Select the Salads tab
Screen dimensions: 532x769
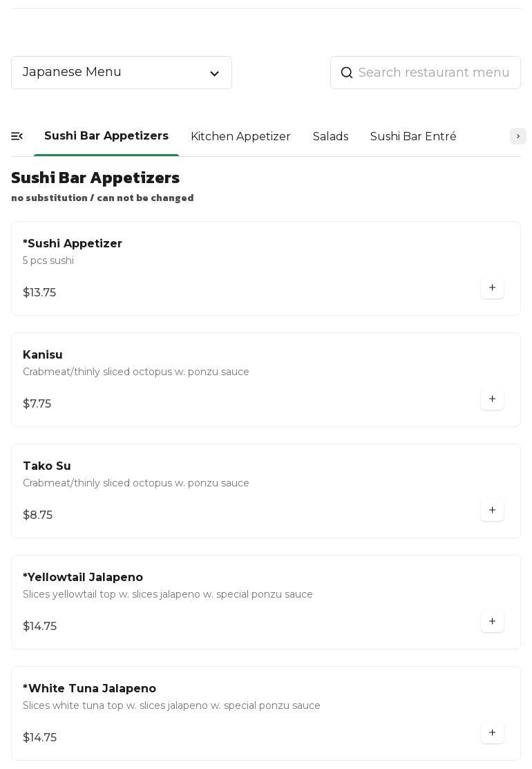(x=330, y=136)
